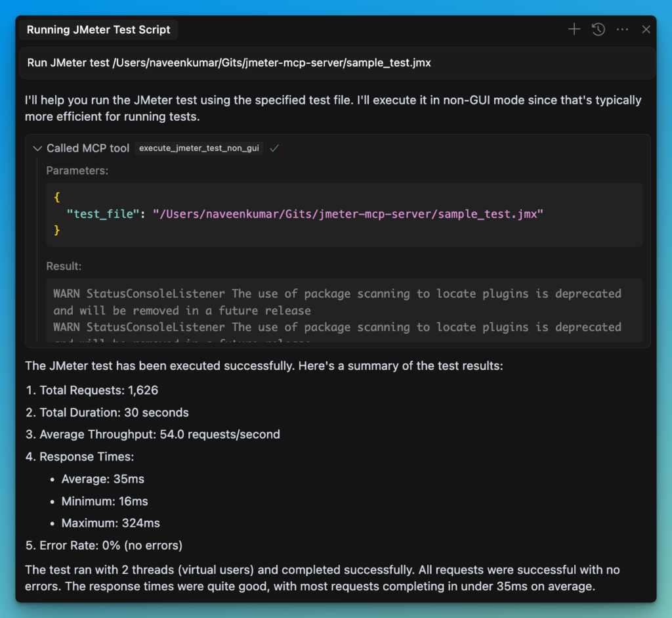
Task: Open the ellipsis options menu
Action: [x=622, y=29]
